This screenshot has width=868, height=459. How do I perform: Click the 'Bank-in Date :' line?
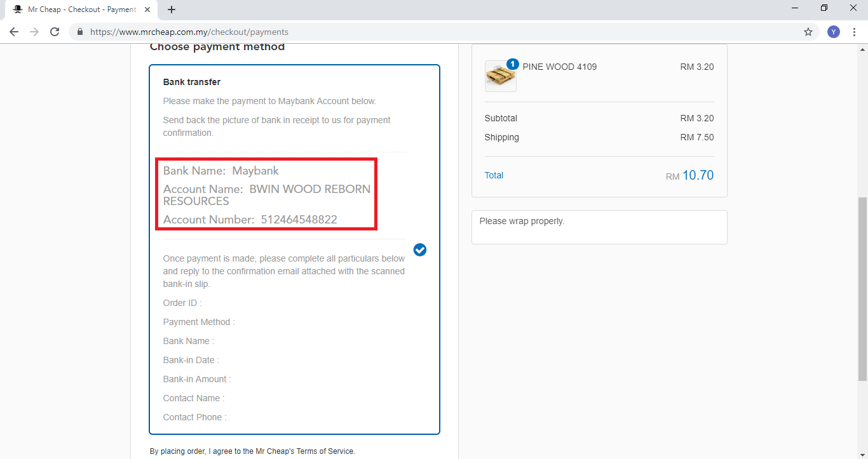pyautogui.click(x=191, y=360)
